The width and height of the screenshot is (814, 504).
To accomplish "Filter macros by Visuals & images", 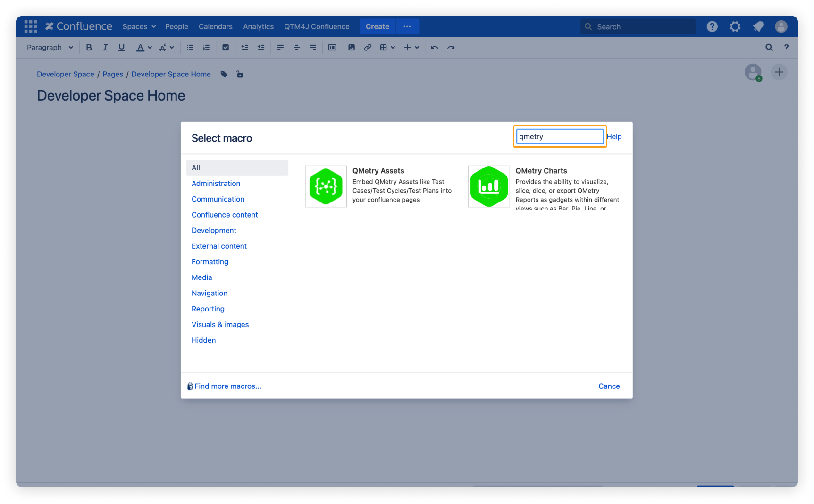I will point(220,324).
